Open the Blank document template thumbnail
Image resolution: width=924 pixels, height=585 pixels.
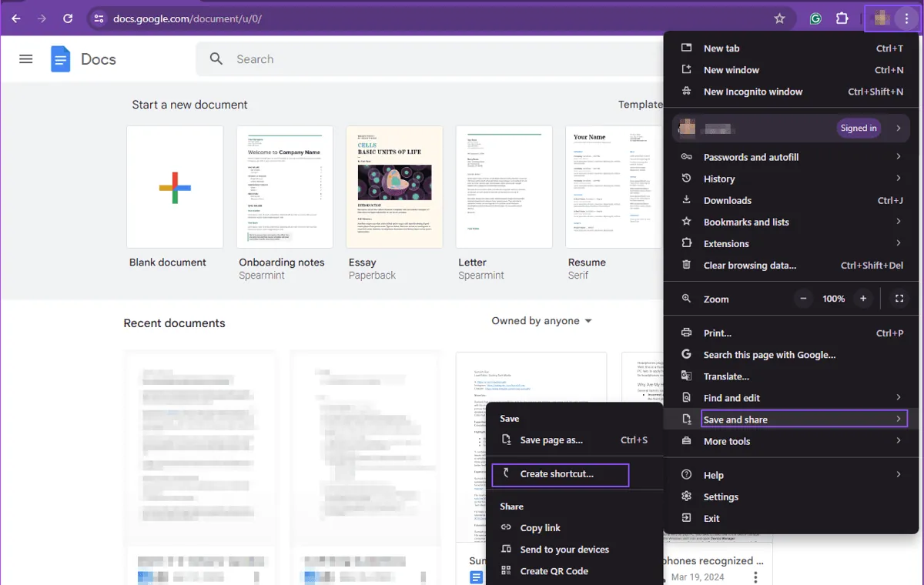(175, 187)
